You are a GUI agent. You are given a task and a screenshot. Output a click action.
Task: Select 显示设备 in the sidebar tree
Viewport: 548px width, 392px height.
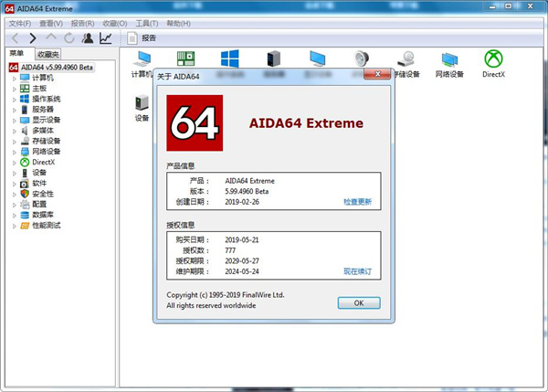point(47,120)
